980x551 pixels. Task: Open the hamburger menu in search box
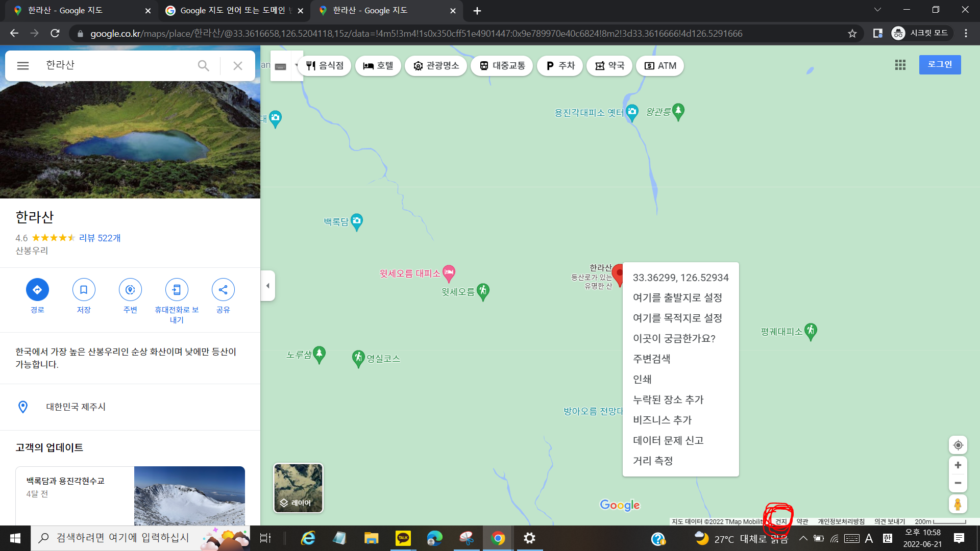point(23,66)
